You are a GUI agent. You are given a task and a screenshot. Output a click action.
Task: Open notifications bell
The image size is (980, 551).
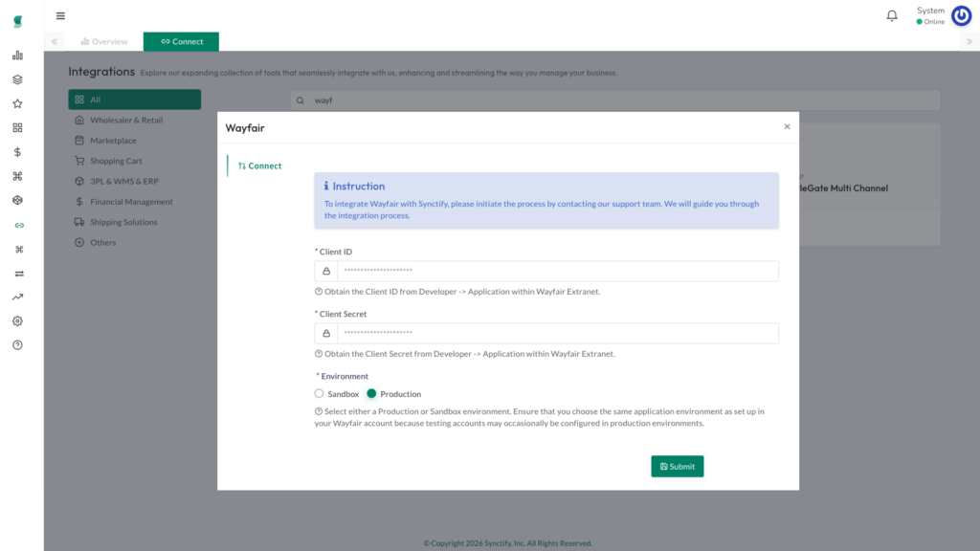[892, 15]
